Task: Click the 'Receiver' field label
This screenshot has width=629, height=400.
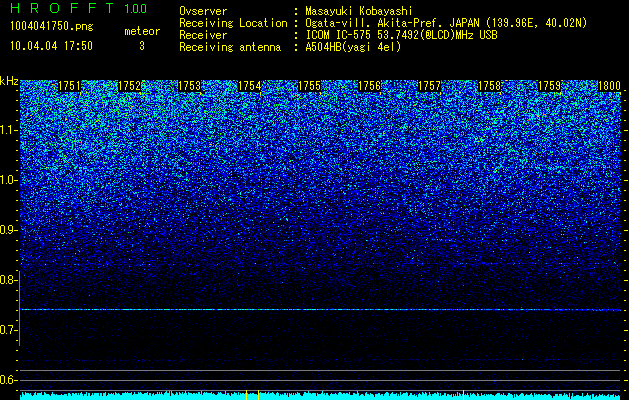Action: (x=203, y=35)
